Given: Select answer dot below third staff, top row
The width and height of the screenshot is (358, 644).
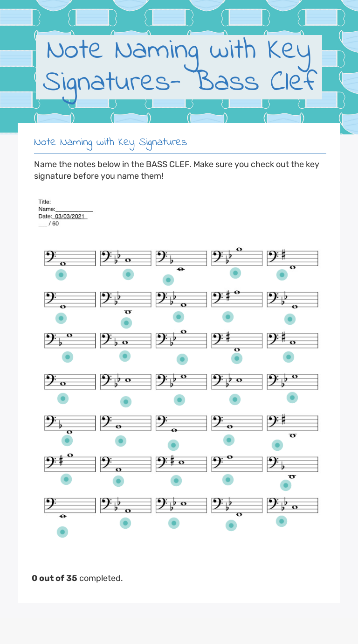Looking at the screenshot, I should [168, 280].
